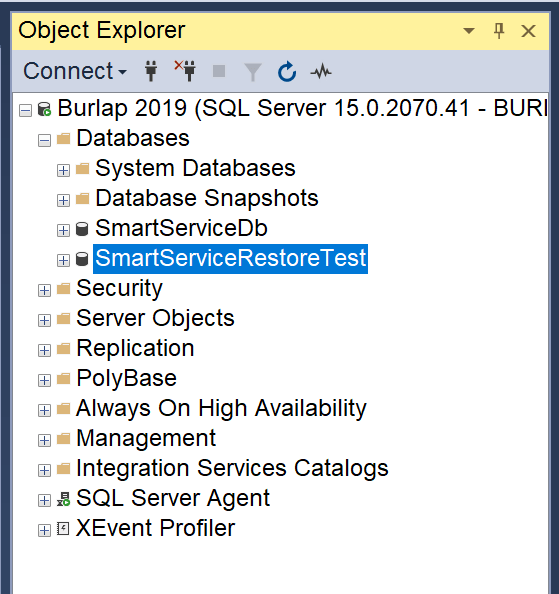Click the SQL Server Agent icon
The width and height of the screenshot is (559, 594).
63,499
